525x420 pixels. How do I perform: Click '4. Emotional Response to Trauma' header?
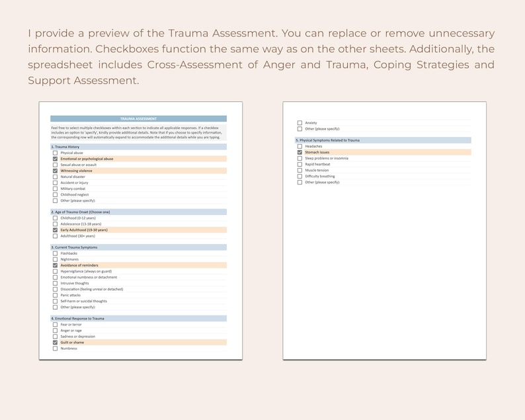point(139,319)
